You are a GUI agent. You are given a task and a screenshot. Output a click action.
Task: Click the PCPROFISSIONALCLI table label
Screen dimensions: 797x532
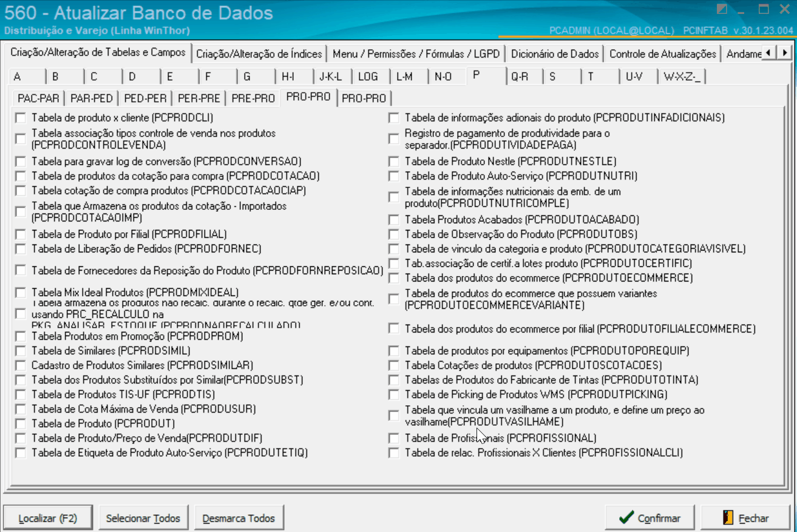[544, 453]
